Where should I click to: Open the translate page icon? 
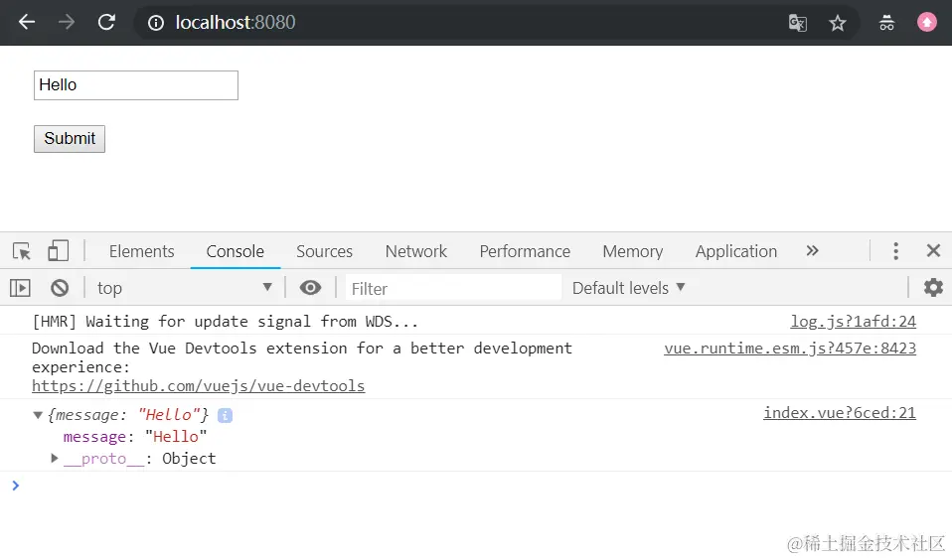click(x=797, y=23)
